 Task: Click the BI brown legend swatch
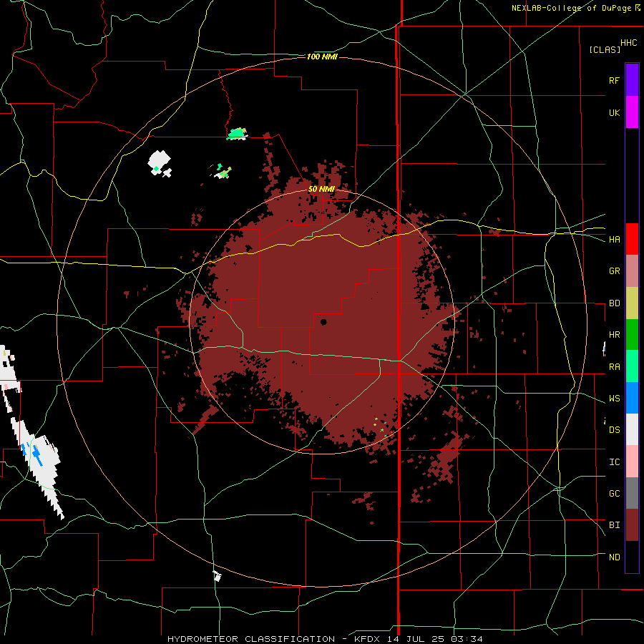click(632, 525)
